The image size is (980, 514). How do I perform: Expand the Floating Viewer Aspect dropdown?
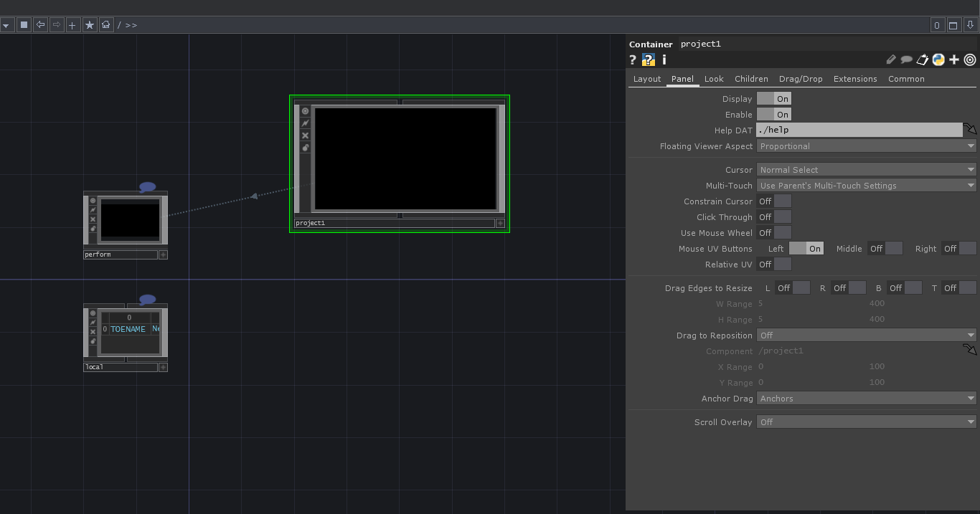(x=866, y=146)
